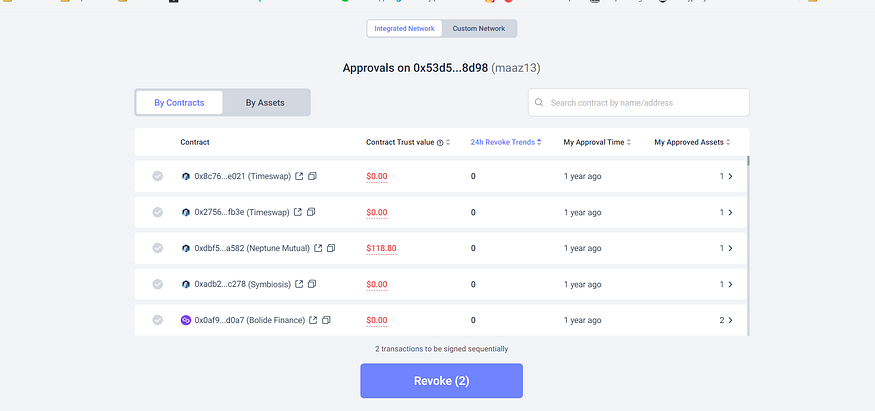Click the Revoke (2) button

click(x=441, y=381)
